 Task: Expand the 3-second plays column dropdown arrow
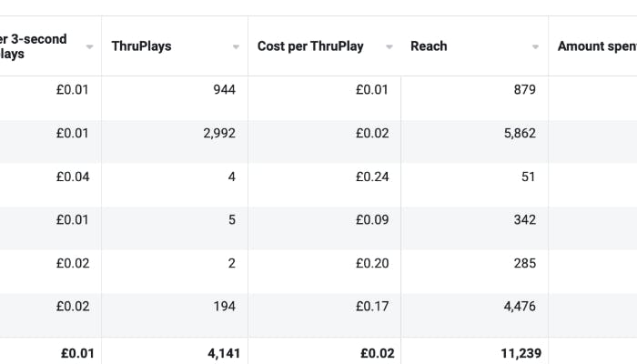[89, 46]
